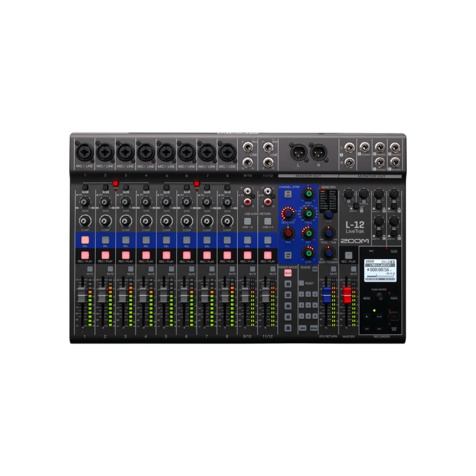Click the PAN knob
476x476 pixels.
(288, 233)
